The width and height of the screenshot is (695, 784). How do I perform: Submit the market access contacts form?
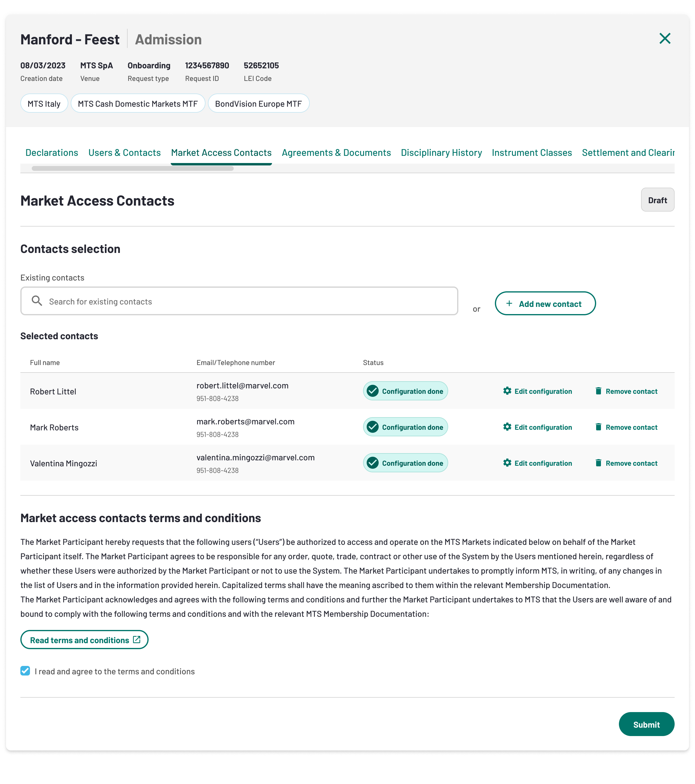(x=646, y=724)
